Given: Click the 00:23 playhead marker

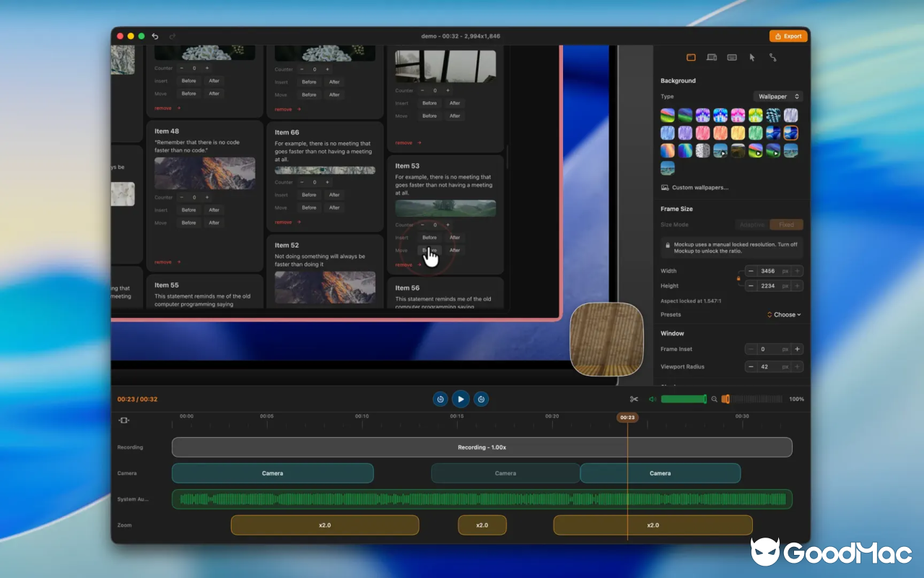Looking at the screenshot, I should (627, 418).
